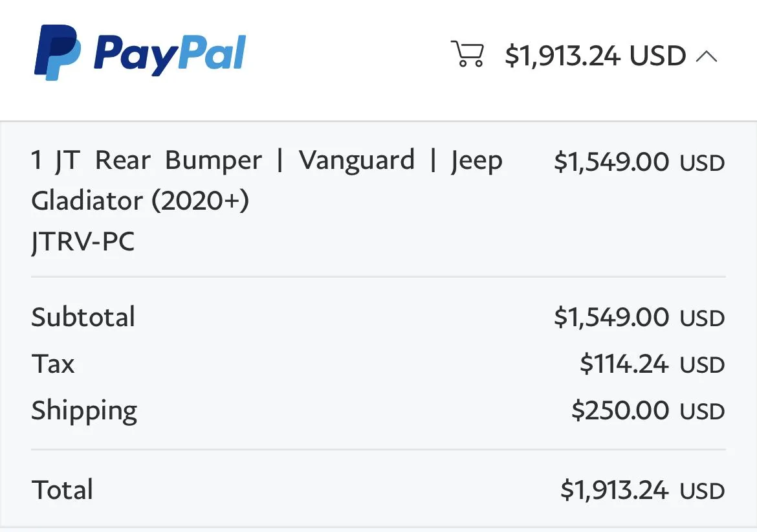Click the shipping amount $250.00 USD
Image resolution: width=757 pixels, height=532 pixels.
648,410
